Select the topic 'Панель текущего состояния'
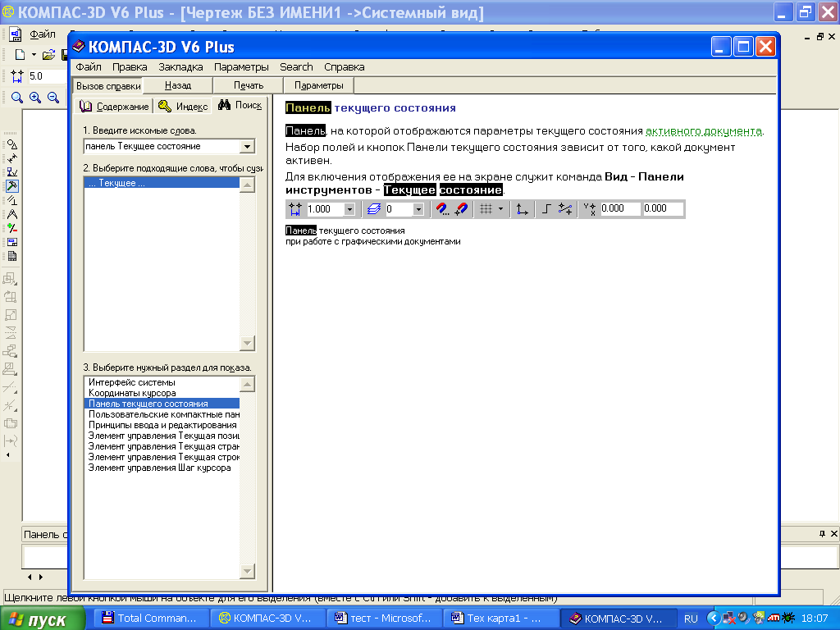The width and height of the screenshot is (840, 630). [162, 404]
